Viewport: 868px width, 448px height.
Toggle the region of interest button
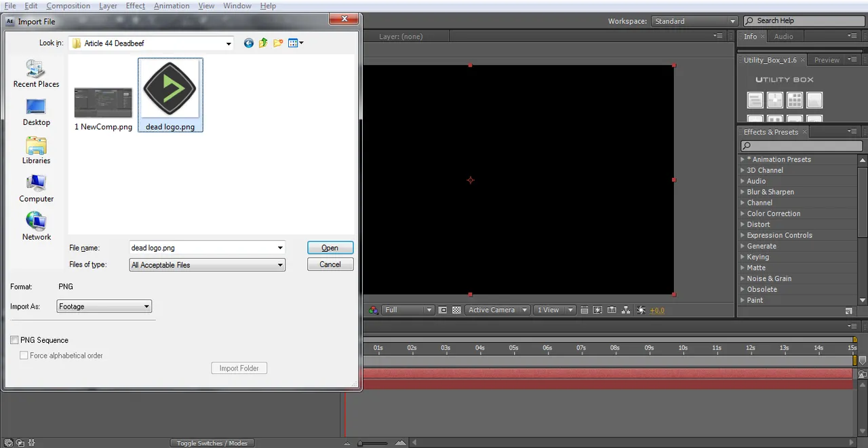(443, 310)
